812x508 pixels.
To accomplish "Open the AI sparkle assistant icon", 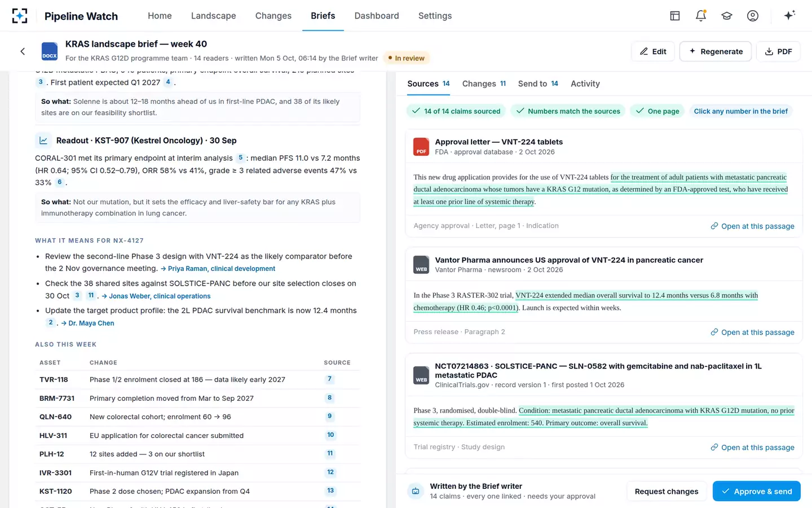I will pos(789,15).
